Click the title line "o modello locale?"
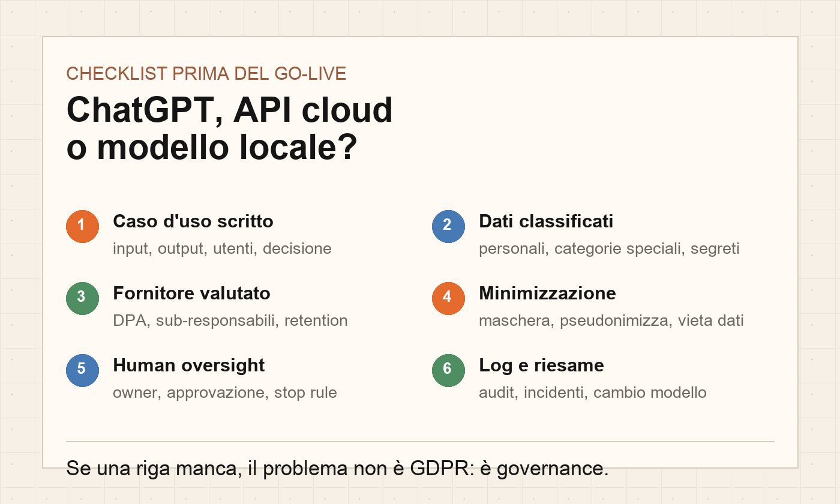The height and width of the screenshot is (504, 840). coord(212,147)
